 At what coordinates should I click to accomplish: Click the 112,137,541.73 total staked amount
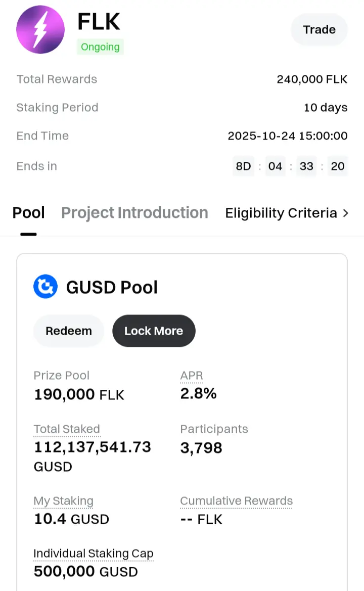93,447
